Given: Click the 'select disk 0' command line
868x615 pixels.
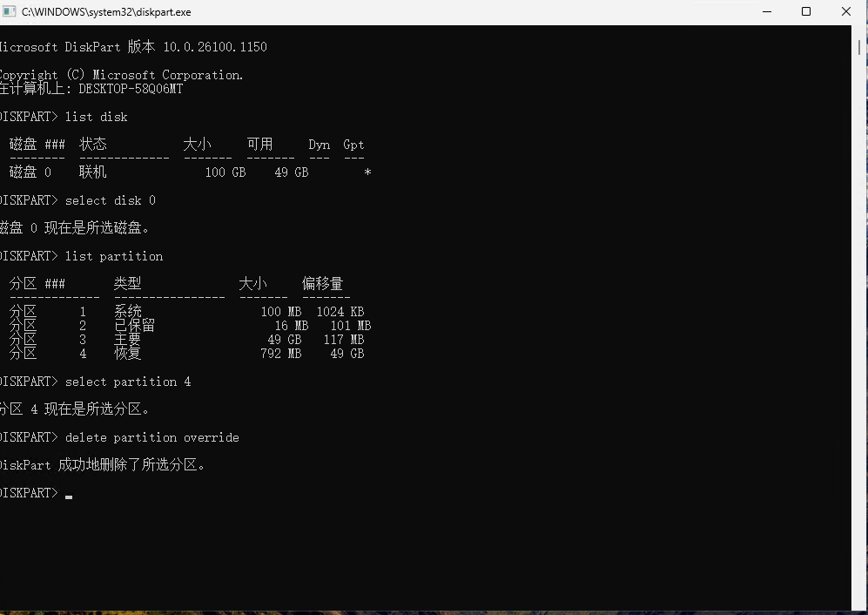Looking at the screenshot, I should point(110,200).
